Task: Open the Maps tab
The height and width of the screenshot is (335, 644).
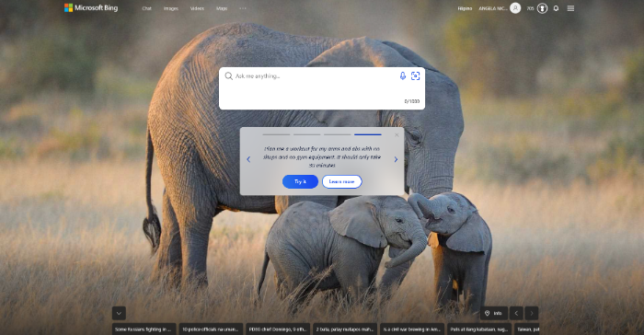Action: pyautogui.click(x=222, y=8)
